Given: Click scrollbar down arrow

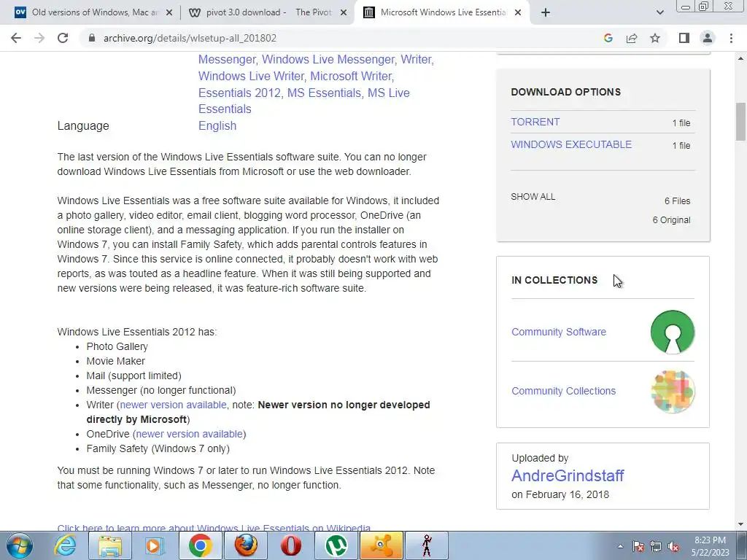Looking at the screenshot, I should click(x=740, y=525).
